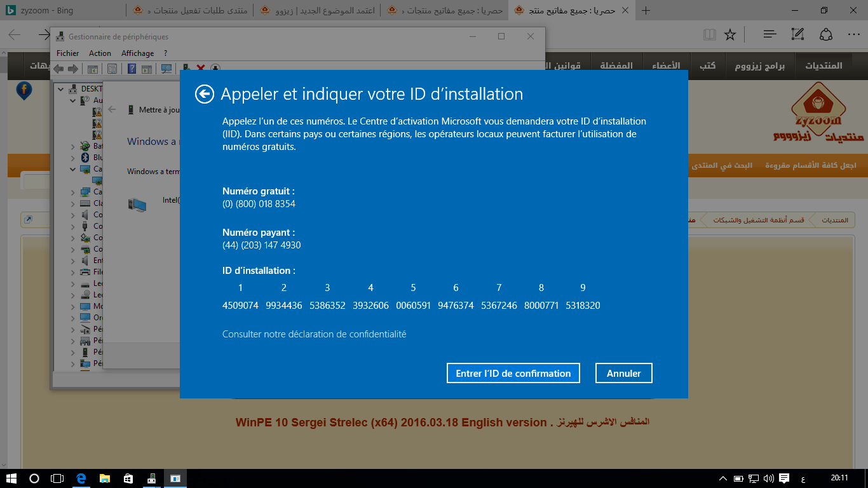This screenshot has width=868, height=488.
Task: Click the blue question mark Help toolbar icon
Action: pyautogui.click(x=132, y=69)
